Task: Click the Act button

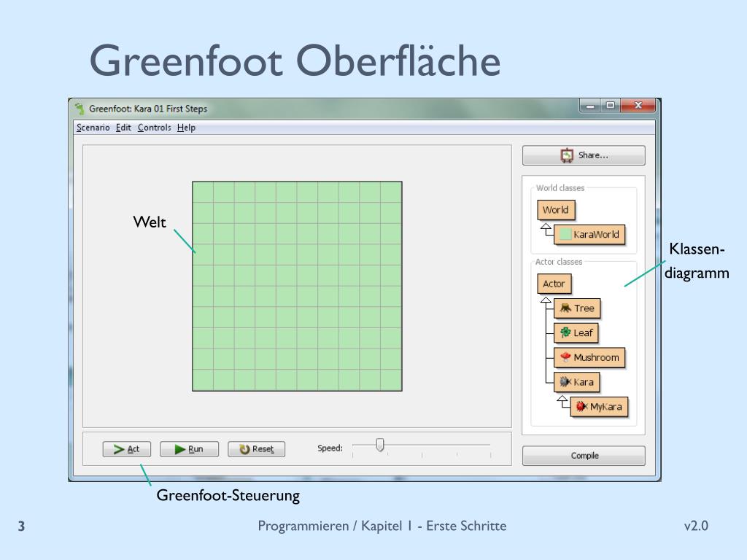Action: tap(127, 449)
